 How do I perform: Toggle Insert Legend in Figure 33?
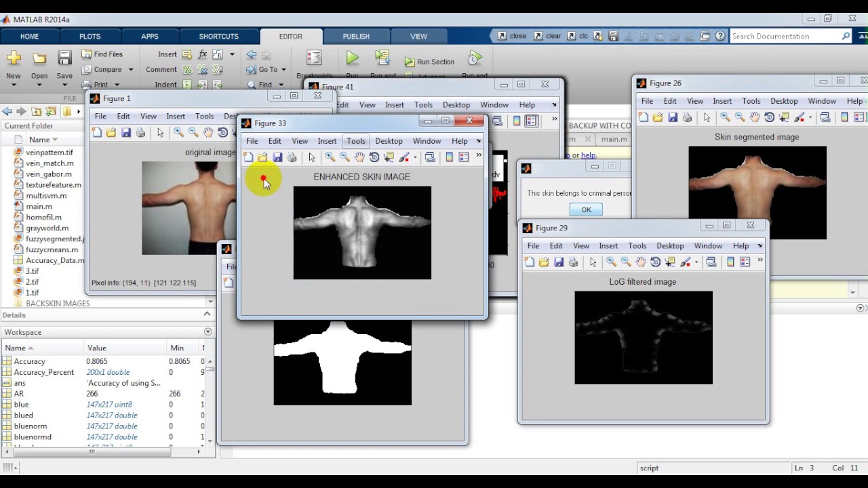(x=464, y=157)
